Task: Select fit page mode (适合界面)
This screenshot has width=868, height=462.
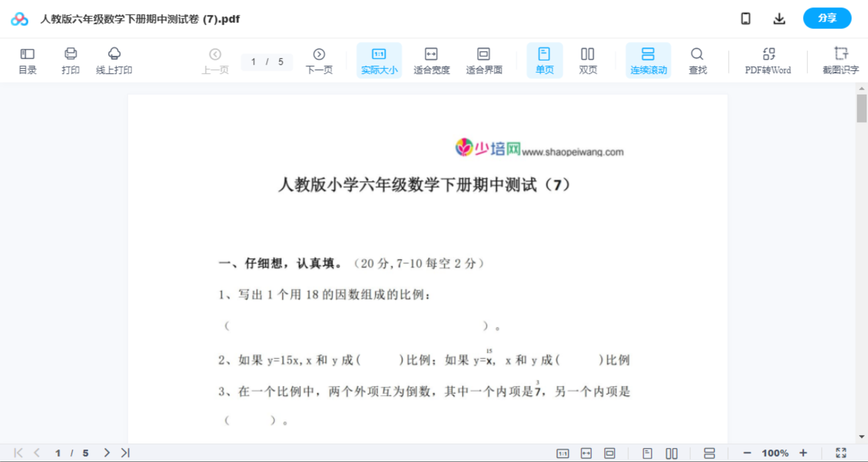Action: pyautogui.click(x=484, y=60)
